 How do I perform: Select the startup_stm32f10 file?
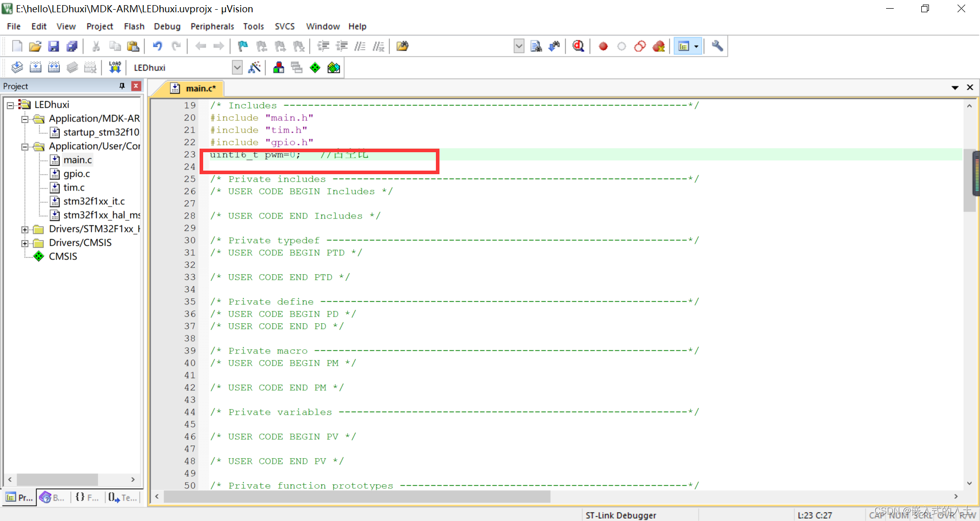[101, 132]
